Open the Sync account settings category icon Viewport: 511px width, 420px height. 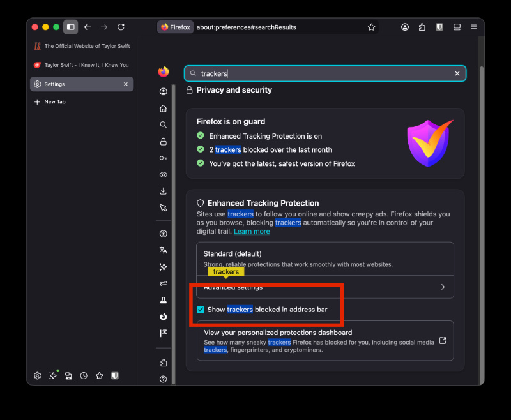pos(164,91)
